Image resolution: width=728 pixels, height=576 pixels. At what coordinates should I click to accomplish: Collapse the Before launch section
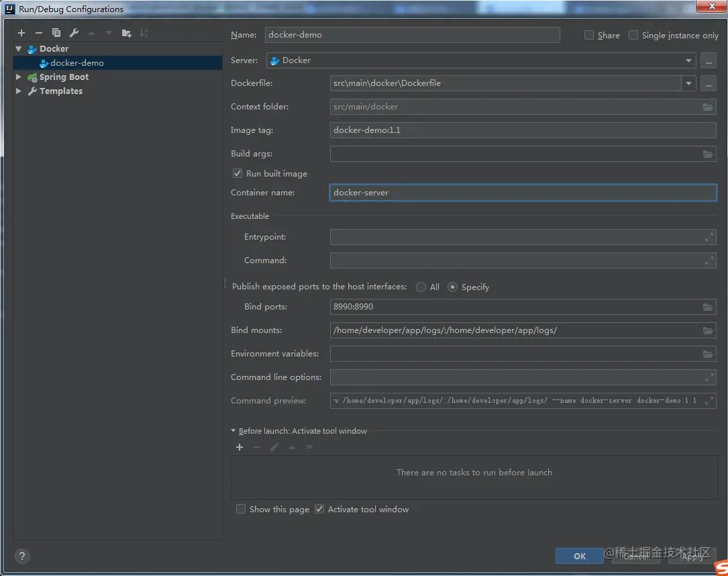pos(233,430)
